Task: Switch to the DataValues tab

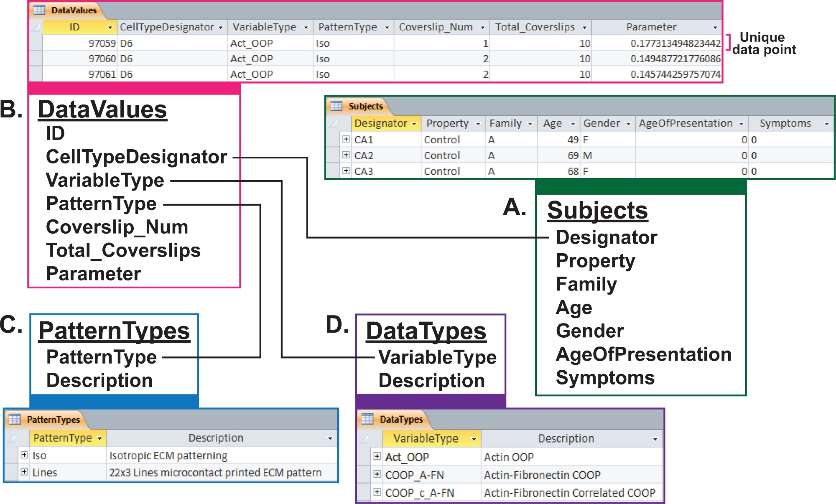Action: click(x=74, y=10)
